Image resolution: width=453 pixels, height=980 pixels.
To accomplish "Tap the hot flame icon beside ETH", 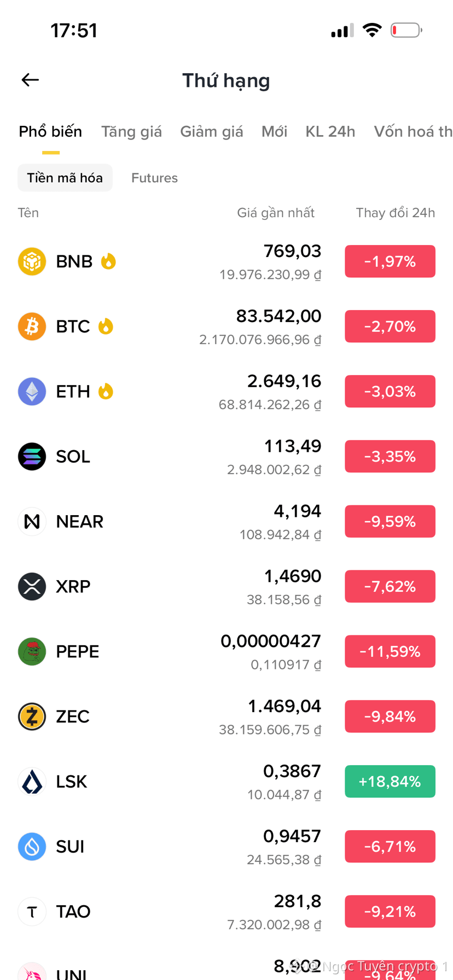I will (x=106, y=392).
